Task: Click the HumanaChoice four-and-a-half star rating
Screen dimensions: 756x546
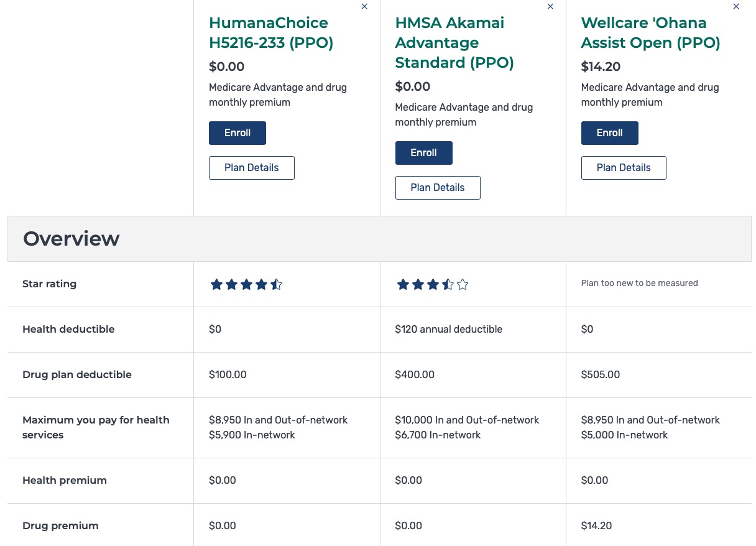Action: (x=246, y=284)
